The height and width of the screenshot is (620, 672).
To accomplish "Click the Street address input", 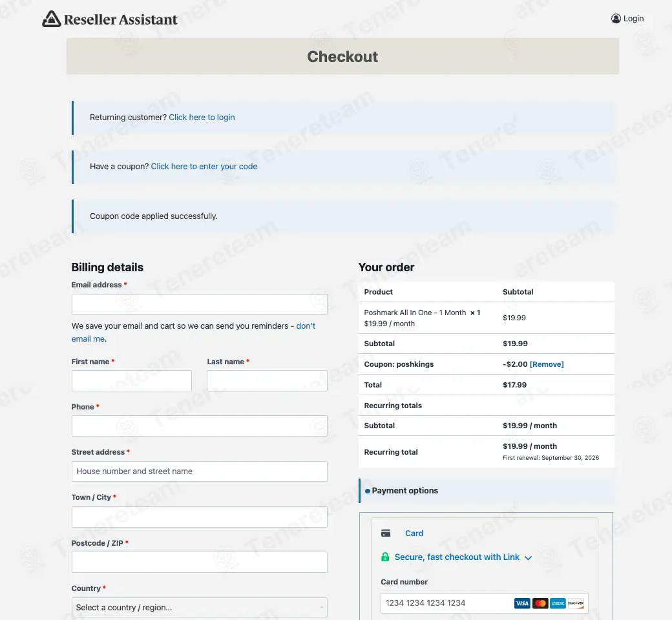I will (199, 471).
